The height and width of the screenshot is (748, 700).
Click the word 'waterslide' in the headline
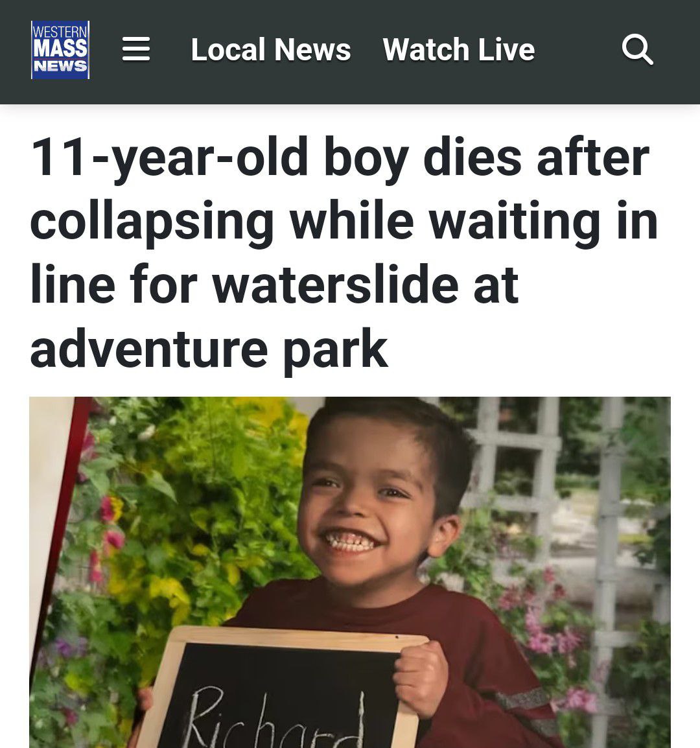[x=335, y=285]
